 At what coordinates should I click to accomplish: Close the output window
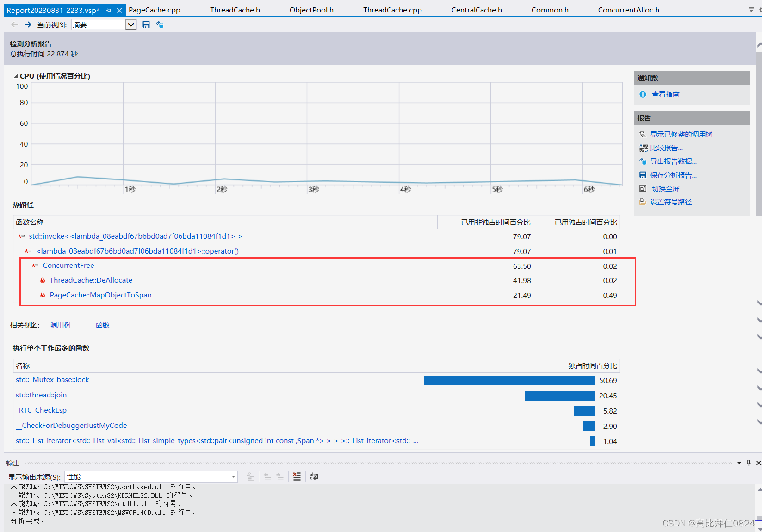tap(758, 463)
